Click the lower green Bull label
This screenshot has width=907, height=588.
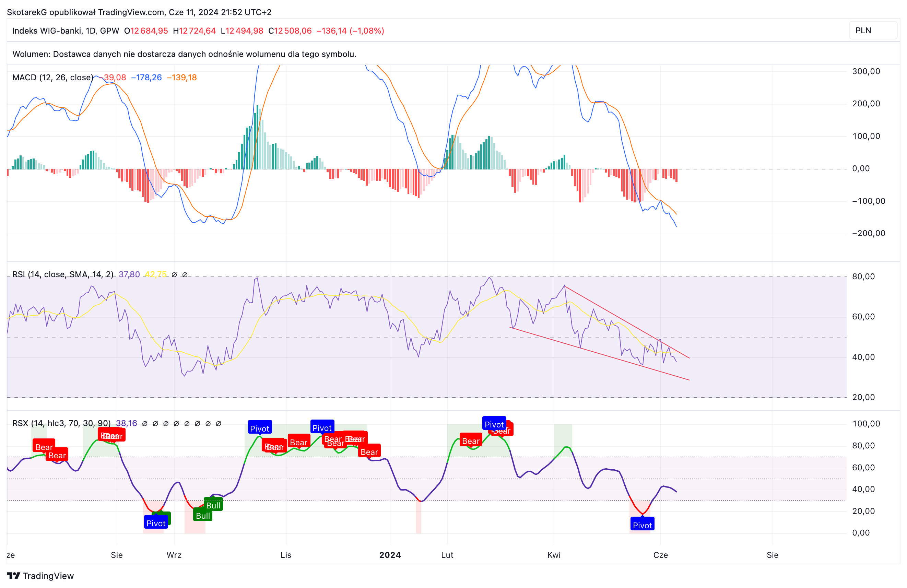point(203,515)
